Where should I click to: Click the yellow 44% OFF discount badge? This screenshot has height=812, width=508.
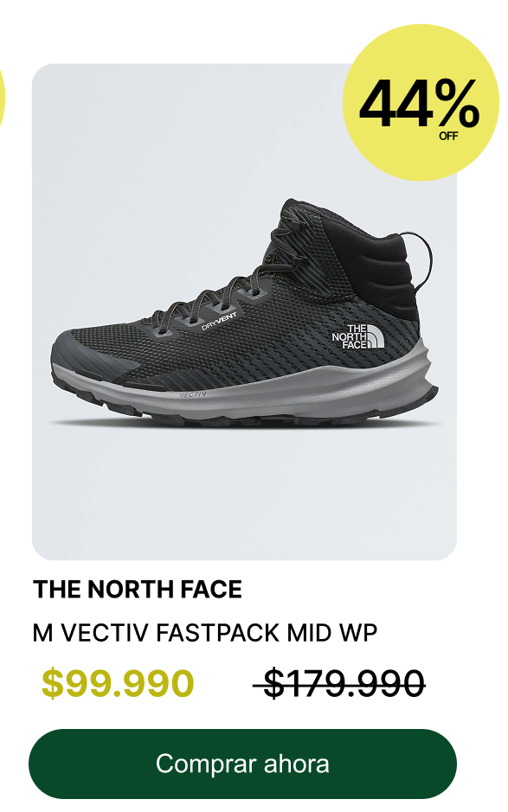tap(421, 103)
